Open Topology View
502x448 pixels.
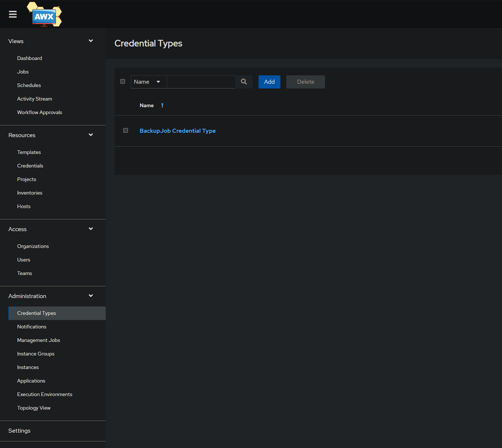(x=34, y=408)
